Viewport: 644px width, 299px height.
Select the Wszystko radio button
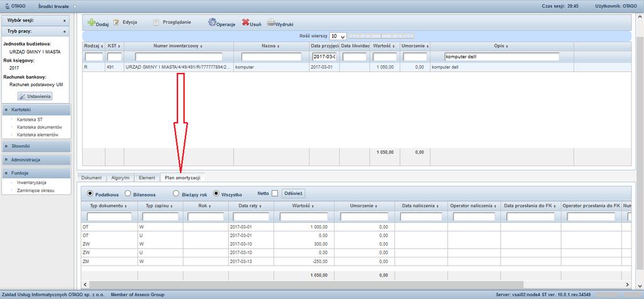tap(216, 193)
